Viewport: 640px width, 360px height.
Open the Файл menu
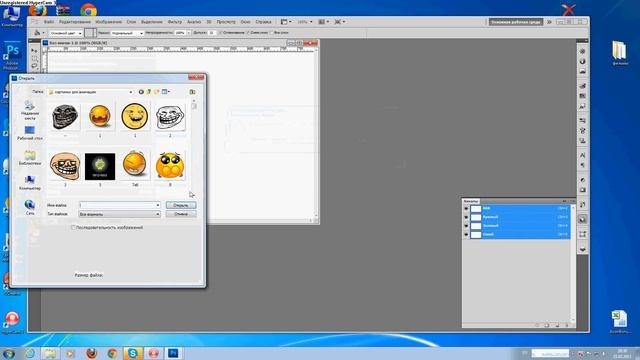pyautogui.click(x=49, y=22)
